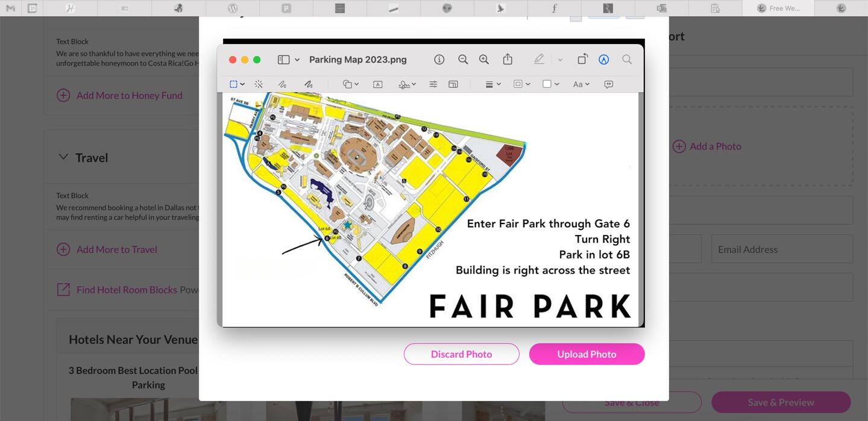
Task: Select the Highlight pen tool
Action: 539,59
